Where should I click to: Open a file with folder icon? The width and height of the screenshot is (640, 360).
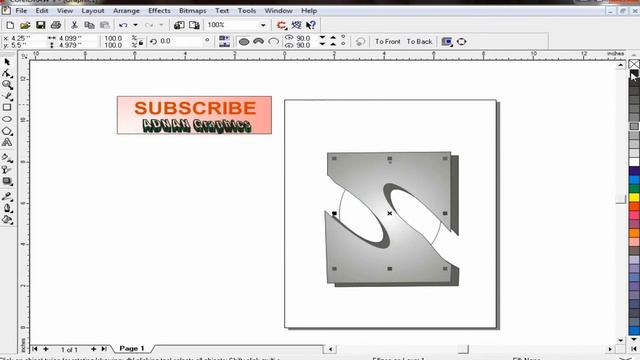[25, 25]
